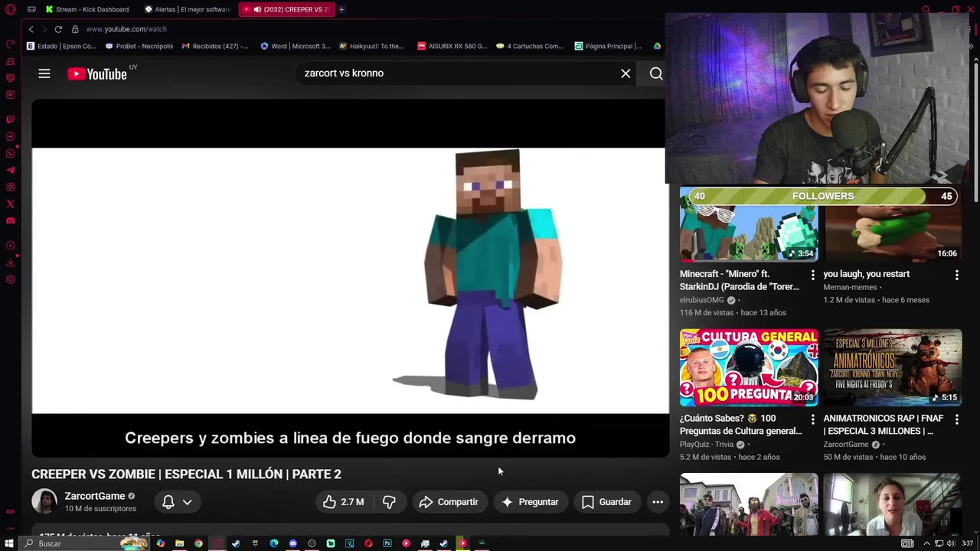Open the PlayQuiz - Trivia channel link
The image size is (980, 551).
tap(707, 444)
